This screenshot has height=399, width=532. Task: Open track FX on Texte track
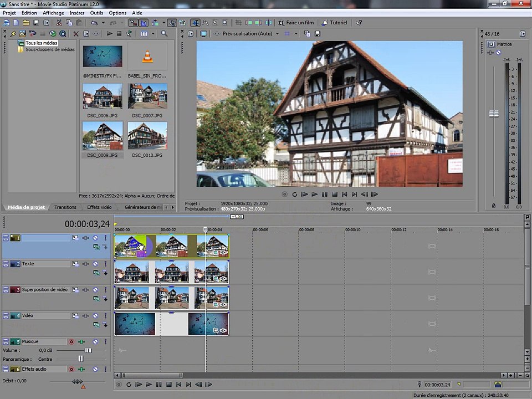tap(85, 264)
